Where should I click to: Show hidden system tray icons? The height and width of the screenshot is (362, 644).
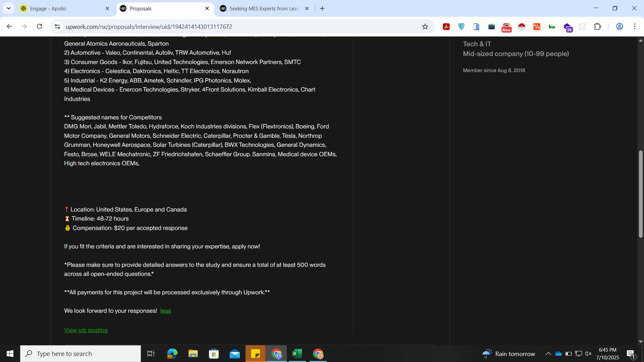point(548,354)
